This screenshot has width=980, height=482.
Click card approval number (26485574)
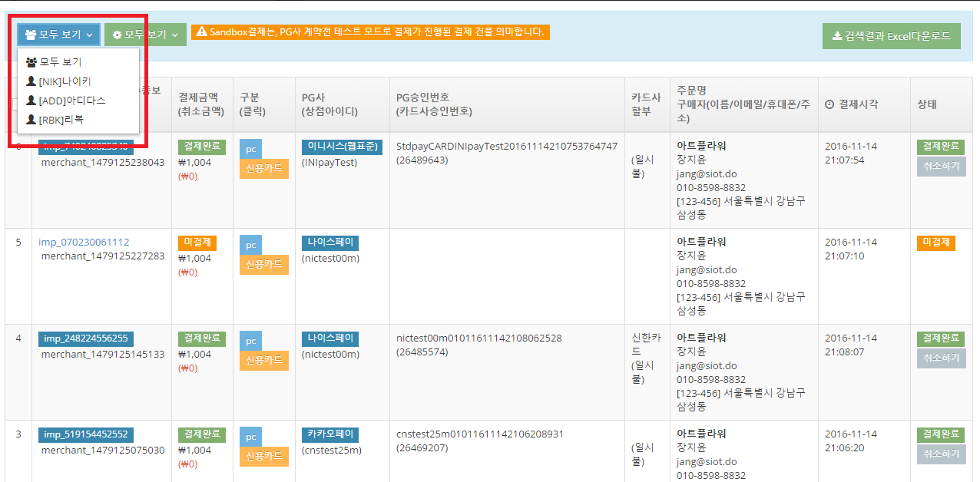pos(422,352)
